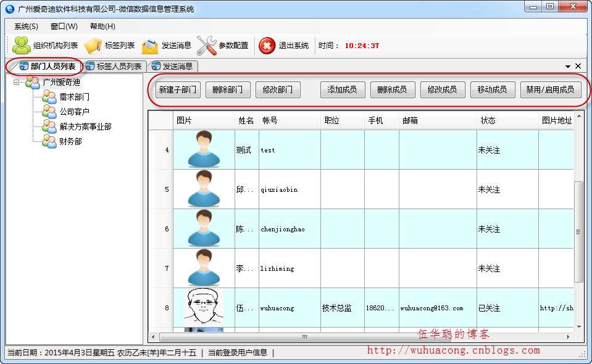Screen dimensions: 592x364
Task: Select the 技术总监 position cell
Action: click(343, 308)
